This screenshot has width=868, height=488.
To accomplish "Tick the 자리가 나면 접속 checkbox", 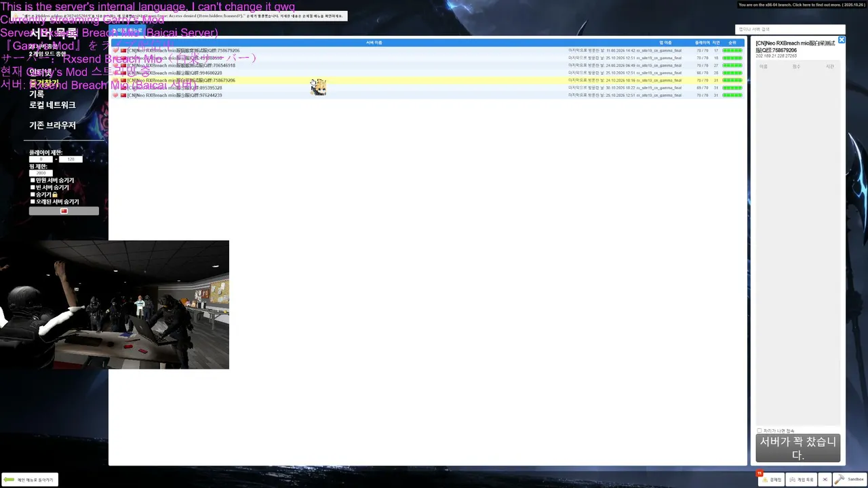I will pyautogui.click(x=759, y=430).
